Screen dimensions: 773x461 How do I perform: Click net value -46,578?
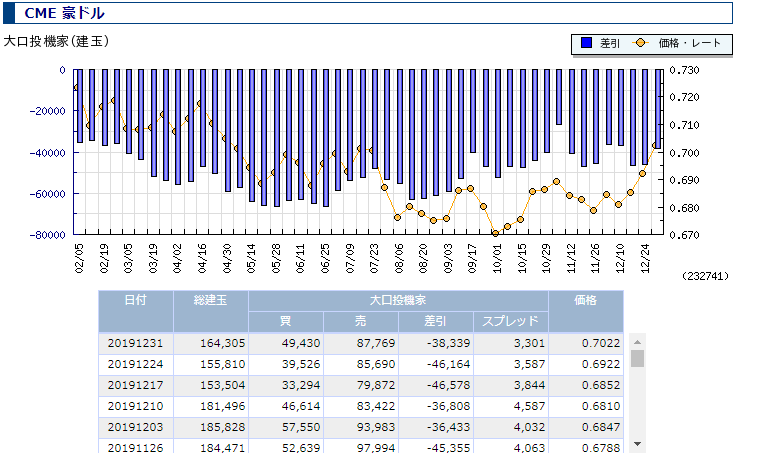coord(449,385)
